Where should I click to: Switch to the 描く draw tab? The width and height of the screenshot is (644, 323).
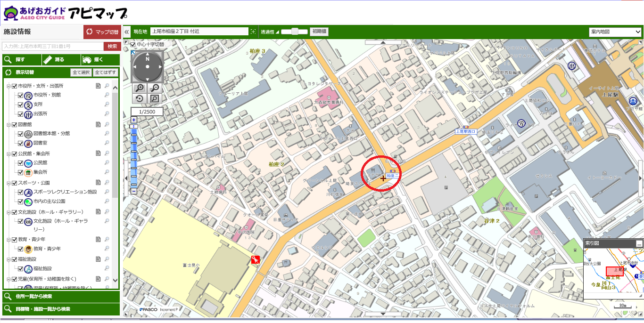click(99, 60)
